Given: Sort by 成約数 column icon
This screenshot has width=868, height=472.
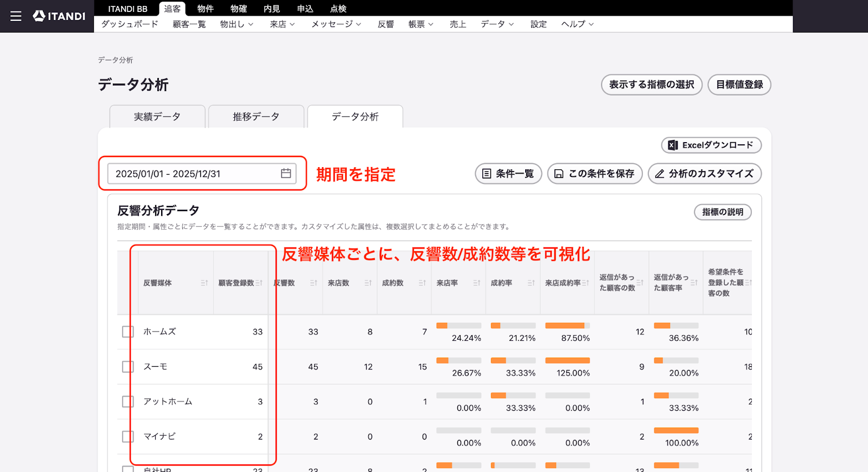Looking at the screenshot, I should (422, 283).
